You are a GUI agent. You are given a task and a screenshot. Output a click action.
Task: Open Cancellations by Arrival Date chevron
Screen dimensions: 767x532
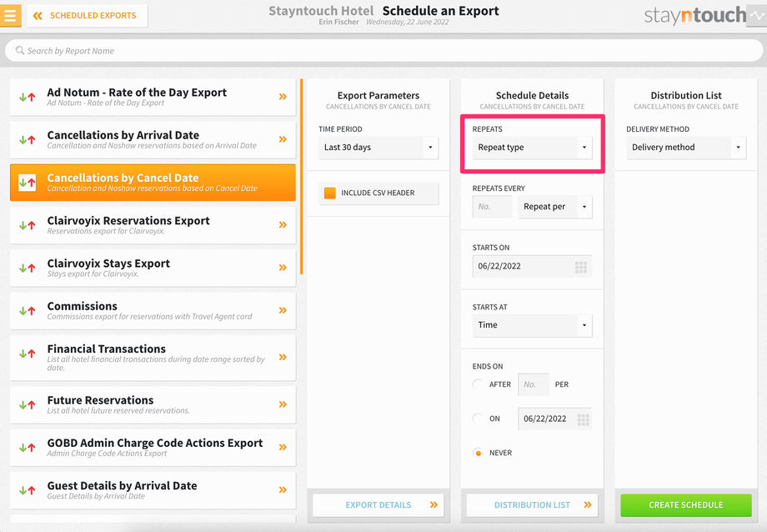click(x=283, y=139)
